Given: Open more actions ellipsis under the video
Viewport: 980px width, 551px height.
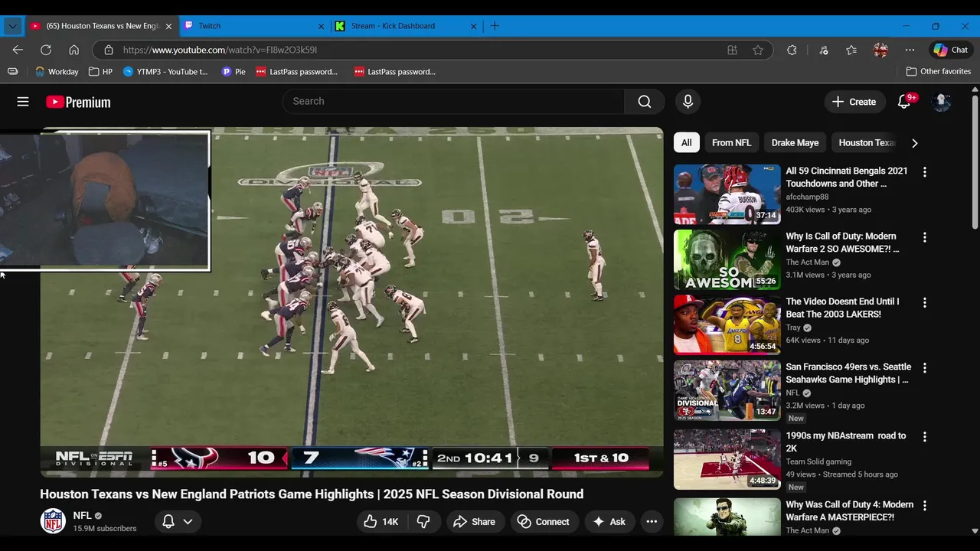Looking at the screenshot, I should pyautogui.click(x=652, y=522).
